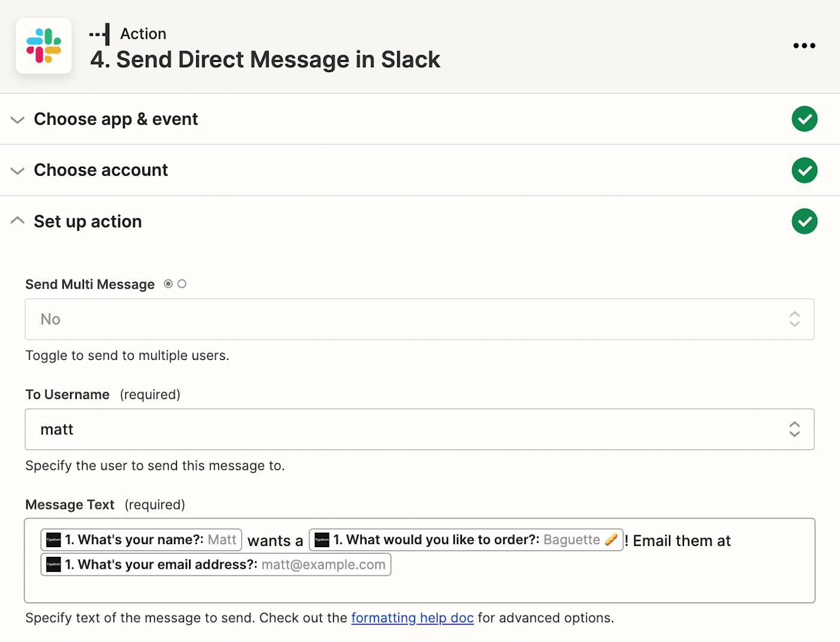Select the empty radio next to Send Multi Message

pos(182,284)
